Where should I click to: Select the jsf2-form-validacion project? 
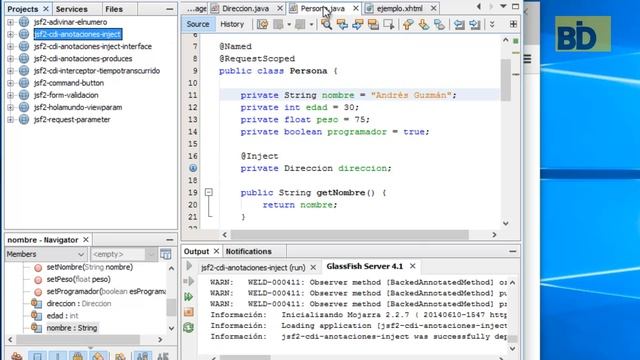(x=66, y=95)
